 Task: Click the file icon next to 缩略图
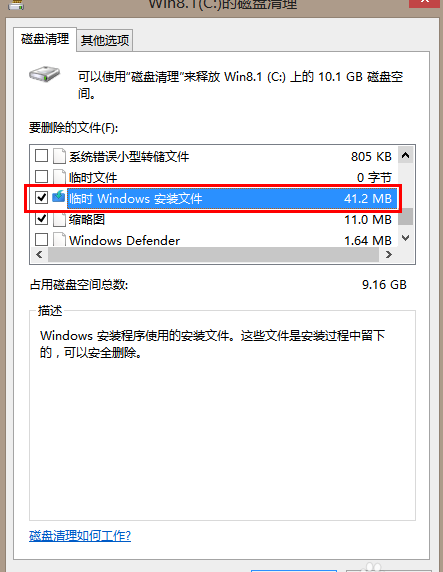coord(59,219)
